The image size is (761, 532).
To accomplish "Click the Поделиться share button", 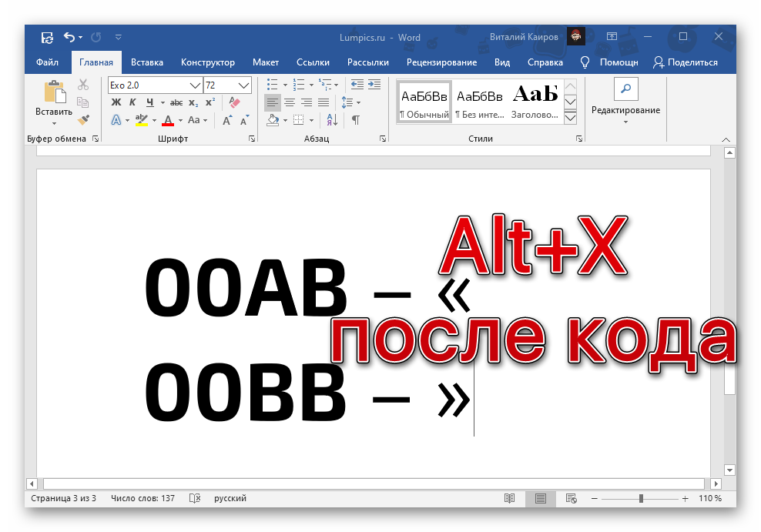I will pyautogui.click(x=685, y=62).
